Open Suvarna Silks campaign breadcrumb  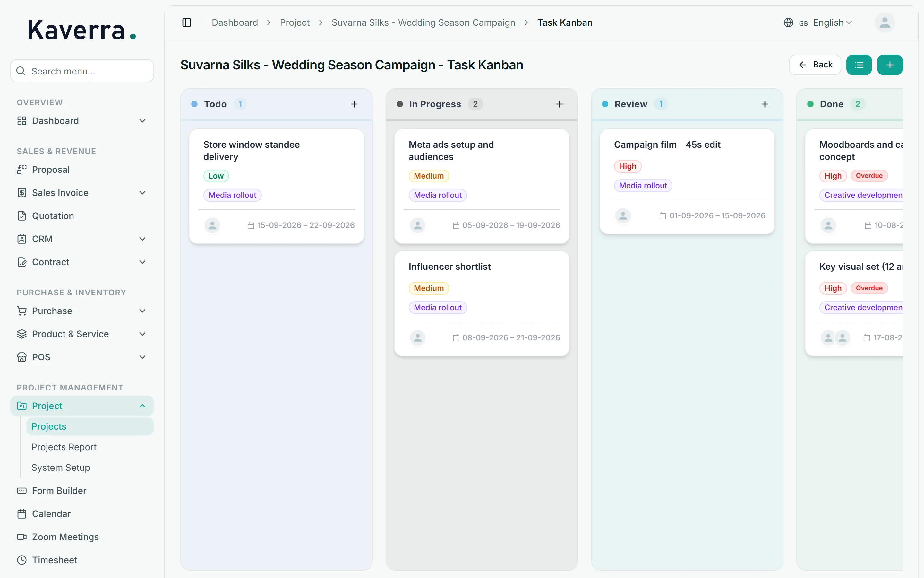pyautogui.click(x=423, y=22)
